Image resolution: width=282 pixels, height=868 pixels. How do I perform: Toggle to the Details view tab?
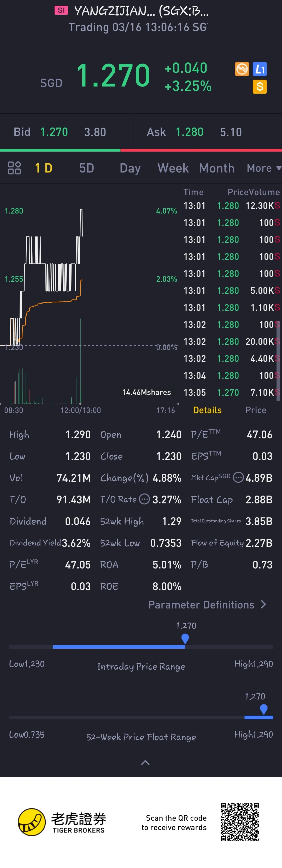coord(207,410)
